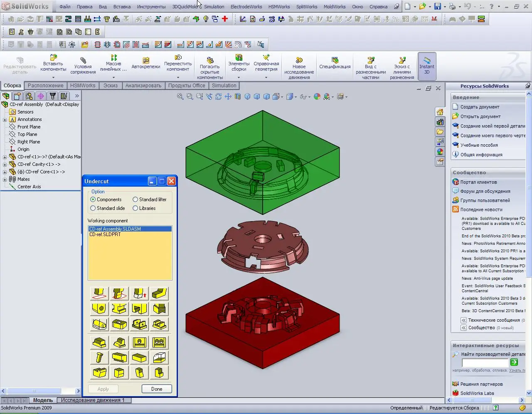
Task: Click the Print icon in title bar
Action: click(452, 6)
